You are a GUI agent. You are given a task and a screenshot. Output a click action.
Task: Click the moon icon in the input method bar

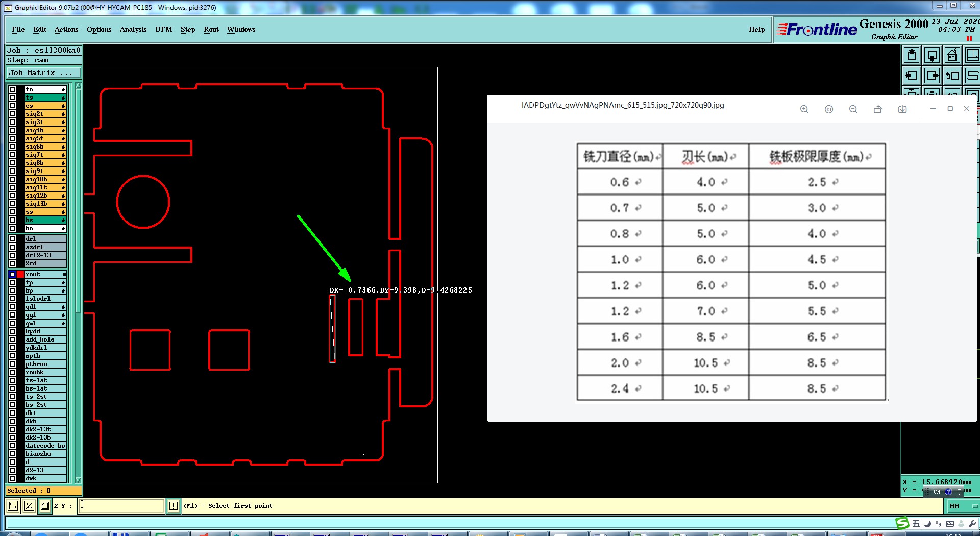927,524
